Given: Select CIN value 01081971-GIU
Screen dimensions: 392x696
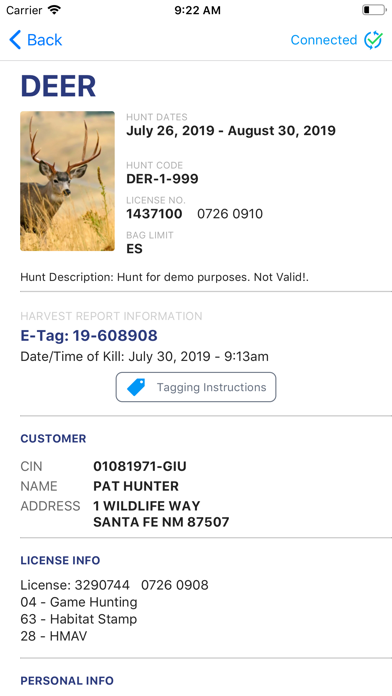Looking at the screenshot, I should coord(140,467).
